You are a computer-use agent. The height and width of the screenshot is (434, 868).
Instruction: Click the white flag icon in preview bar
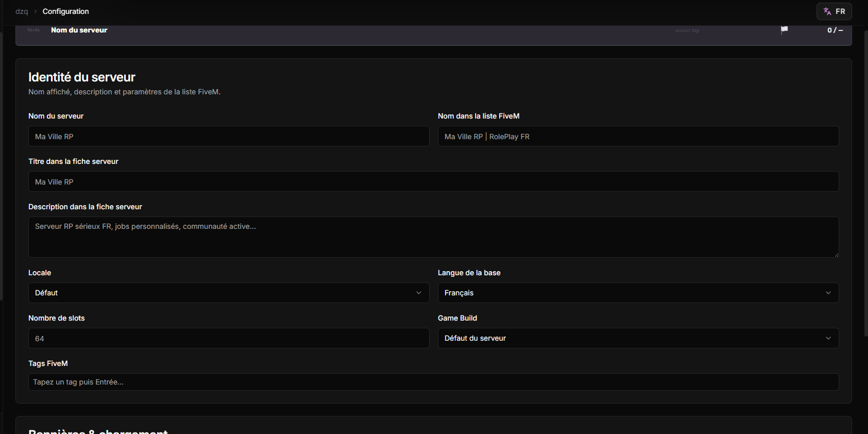(x=784, y=30)
